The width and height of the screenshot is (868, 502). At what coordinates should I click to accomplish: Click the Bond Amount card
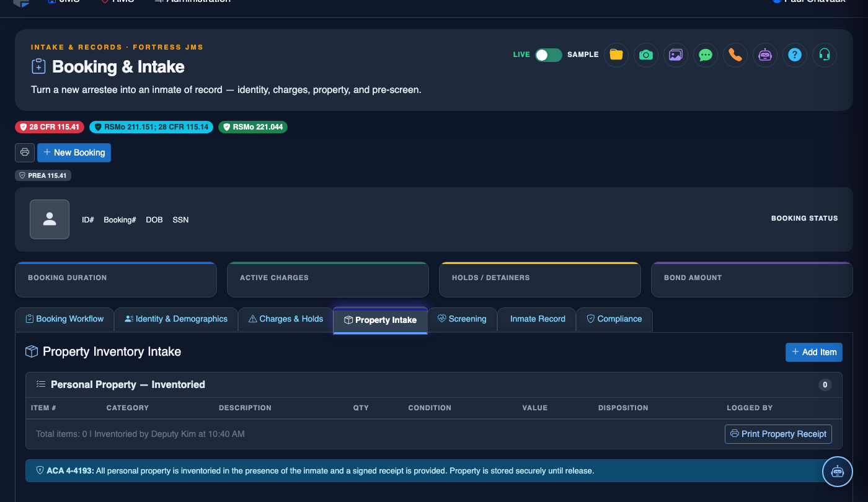coord(752,280)
